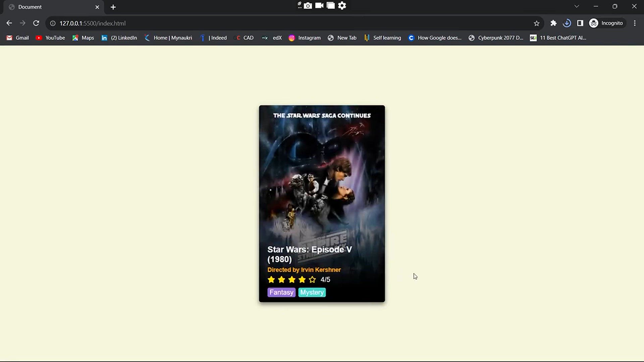Click the movie title Star Wars: Episode V
The height and width of the screenshot is (362, 644).
[x=310, y=254]
